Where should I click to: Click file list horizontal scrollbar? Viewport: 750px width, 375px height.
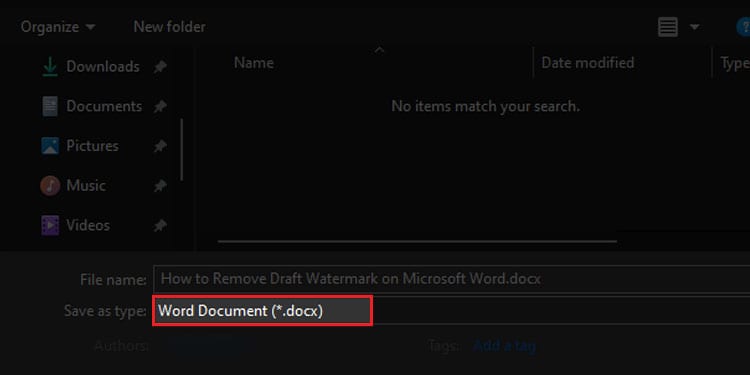click(x=417, y=241)
